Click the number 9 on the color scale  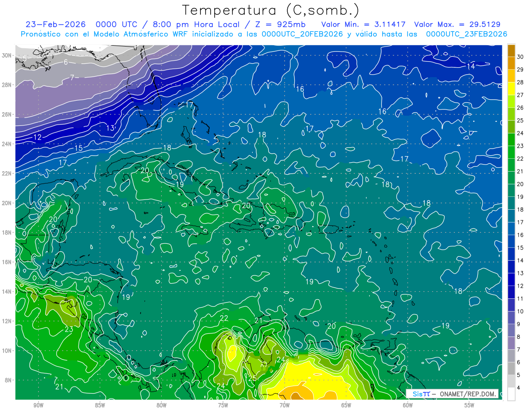pos(519,324)
